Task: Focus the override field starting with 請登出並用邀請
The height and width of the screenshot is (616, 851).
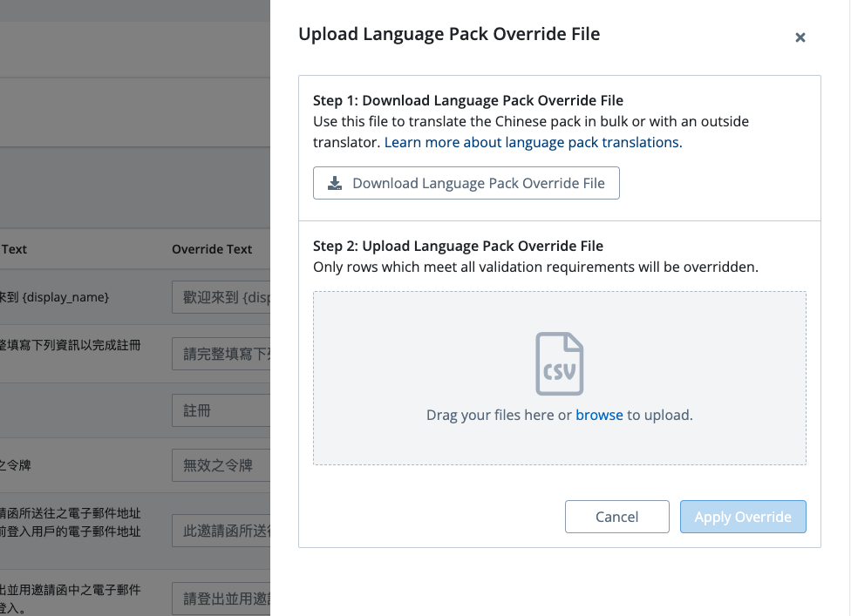Action: [x=221, y=598]
